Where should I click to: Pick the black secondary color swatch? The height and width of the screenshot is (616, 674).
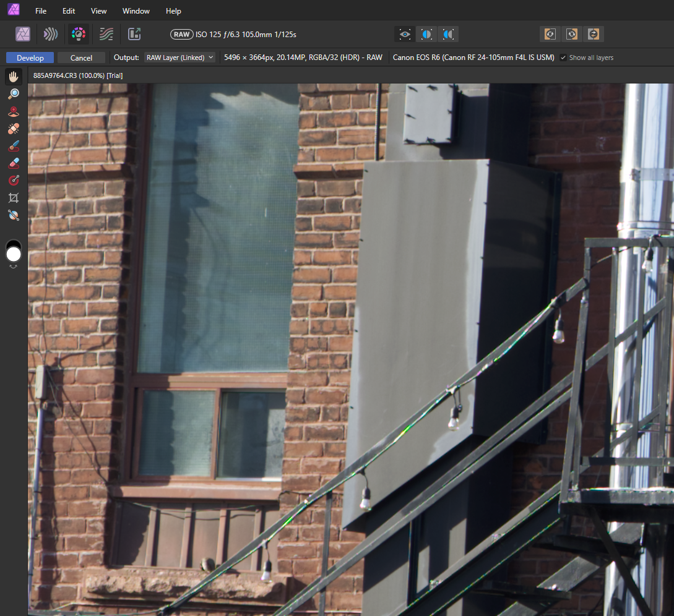14,243
